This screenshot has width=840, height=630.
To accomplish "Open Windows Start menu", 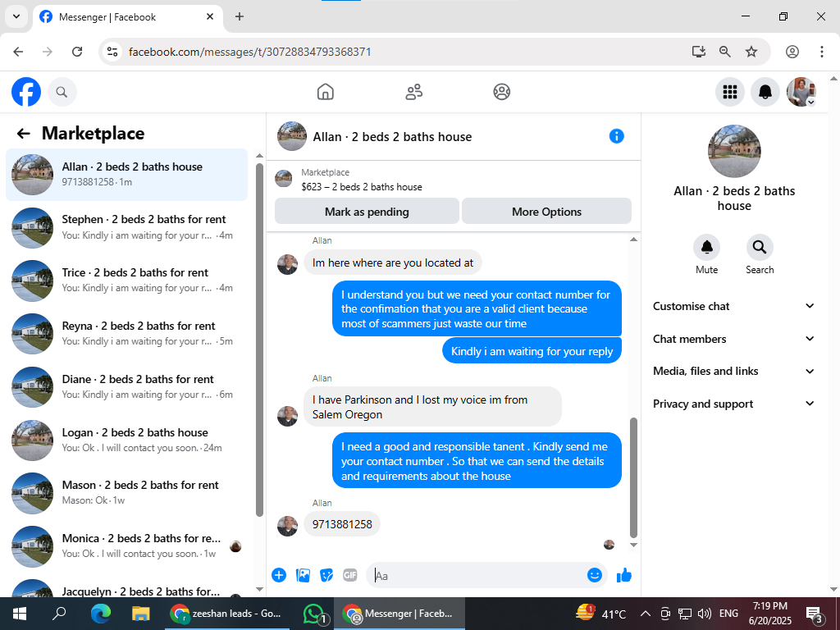I will (x=20, y=614).
